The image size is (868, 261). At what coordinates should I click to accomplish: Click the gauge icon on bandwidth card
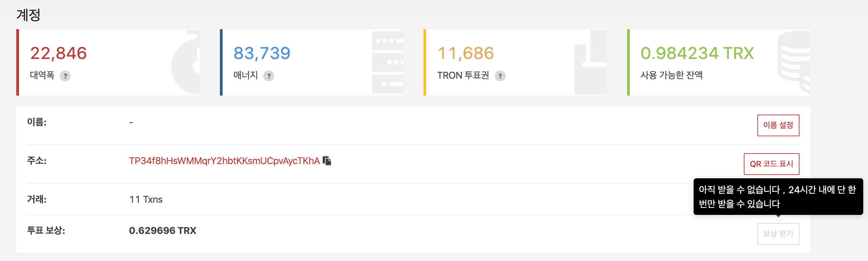point(185,62)
